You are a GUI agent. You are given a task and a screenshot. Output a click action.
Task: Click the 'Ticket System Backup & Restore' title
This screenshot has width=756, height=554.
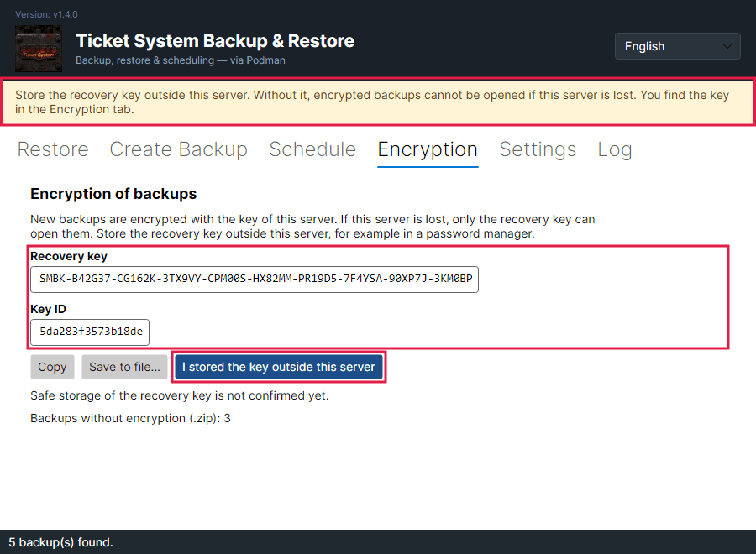pyautogui.click(x=215, y=41)
